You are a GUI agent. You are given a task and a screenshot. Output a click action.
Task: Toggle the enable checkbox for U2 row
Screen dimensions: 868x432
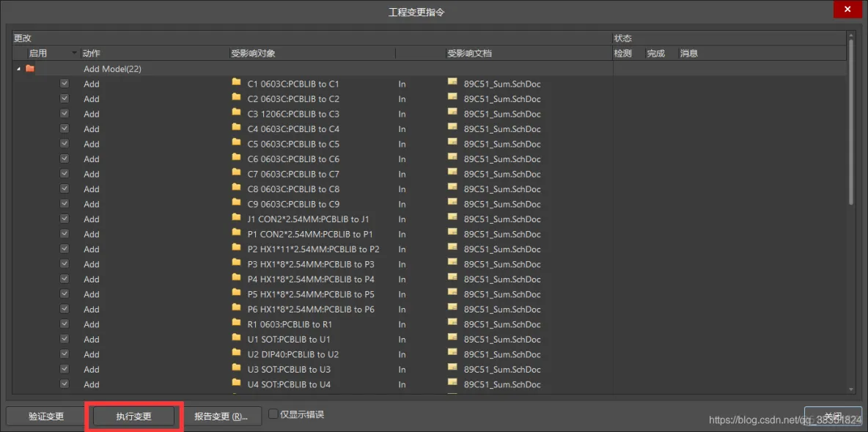point(65,354)
